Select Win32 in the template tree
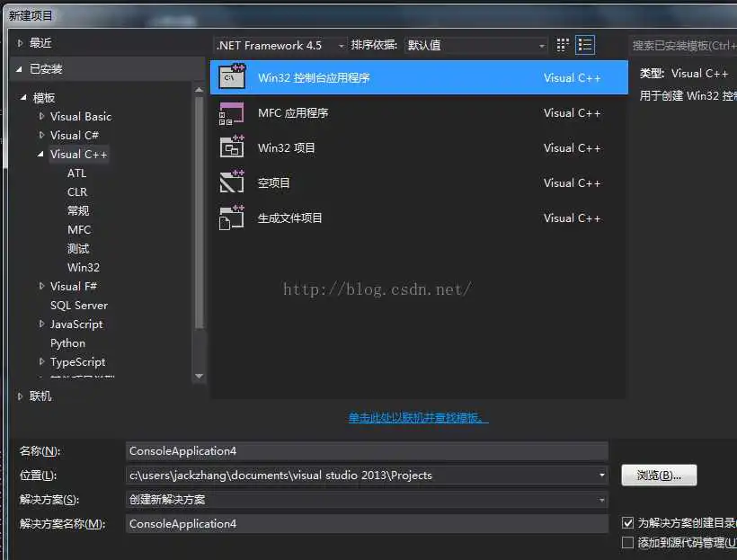The height and width of the screenshot is (560, 737). [84, 267]
